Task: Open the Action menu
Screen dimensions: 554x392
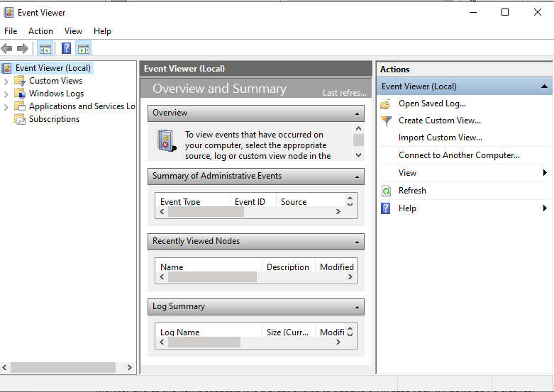Action: (40, 31)
